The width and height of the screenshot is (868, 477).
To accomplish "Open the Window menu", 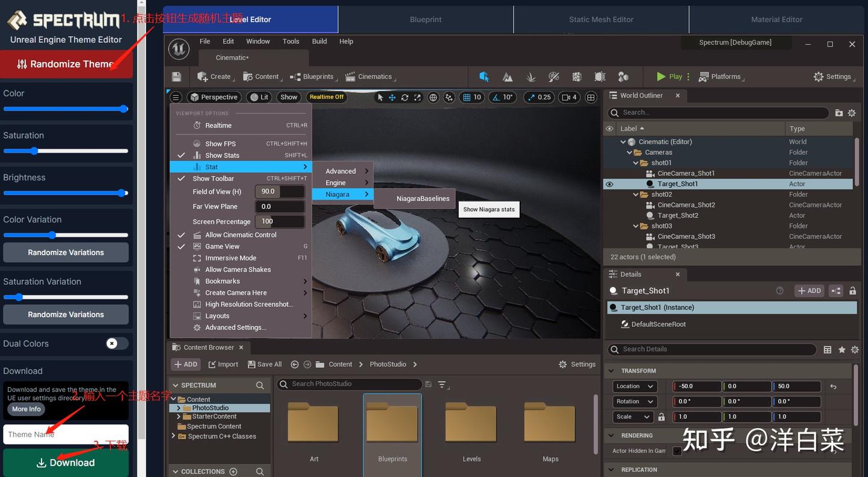I will [x=257, y=41].
